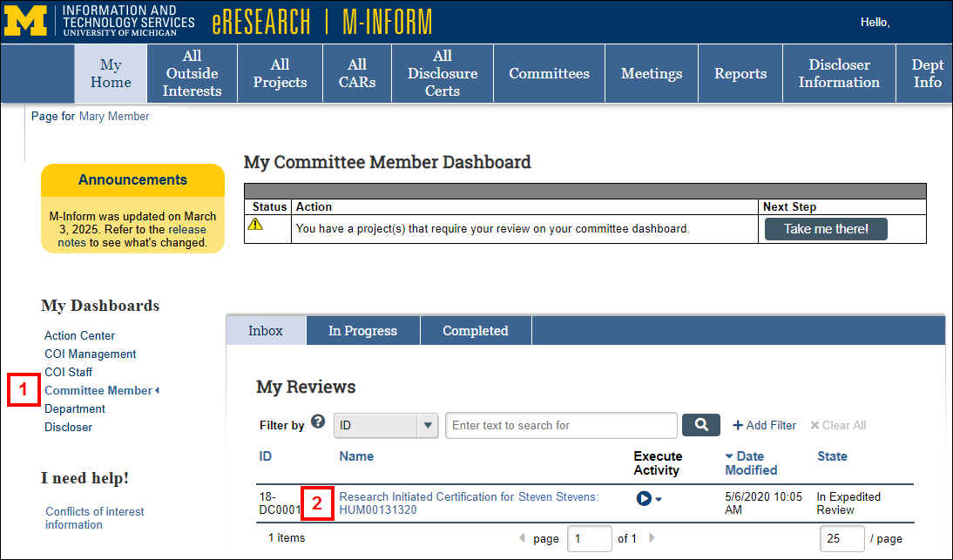The height and width of the screenshot is (560, 953).
Task: Go to the next page arrow
Action: 651,537
